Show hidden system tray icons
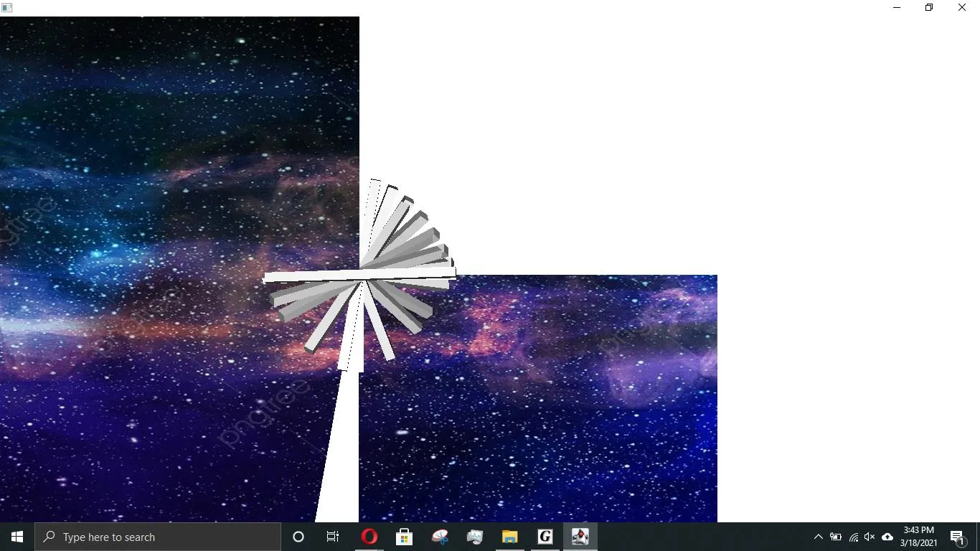980x551 pixels. pos(818,537)
